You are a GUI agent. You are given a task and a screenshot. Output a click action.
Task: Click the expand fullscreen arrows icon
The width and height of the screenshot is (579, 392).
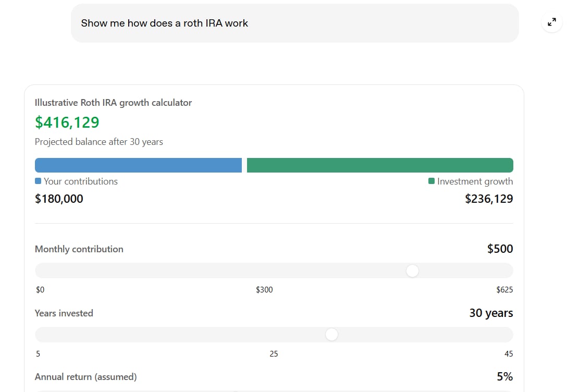552,22
